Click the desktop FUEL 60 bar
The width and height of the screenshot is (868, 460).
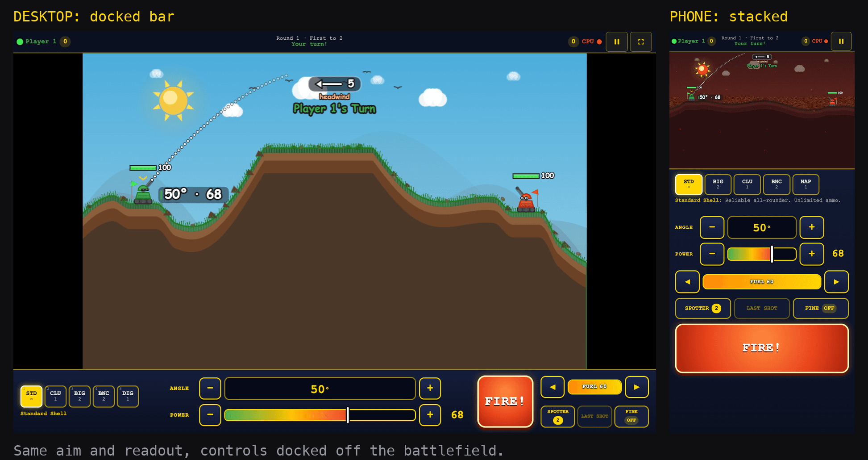click(x=594, y=387)
